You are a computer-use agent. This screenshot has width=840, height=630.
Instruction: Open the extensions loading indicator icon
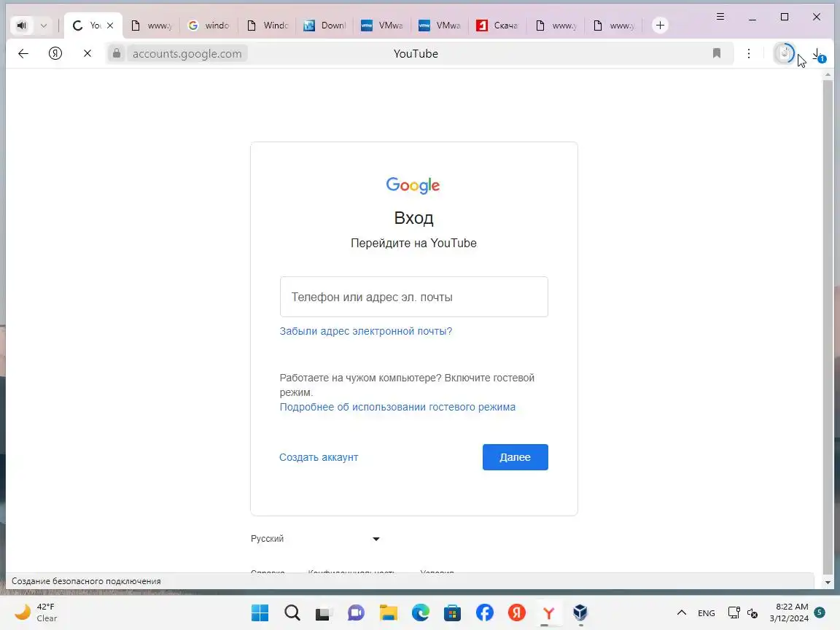tap(785, 53)
